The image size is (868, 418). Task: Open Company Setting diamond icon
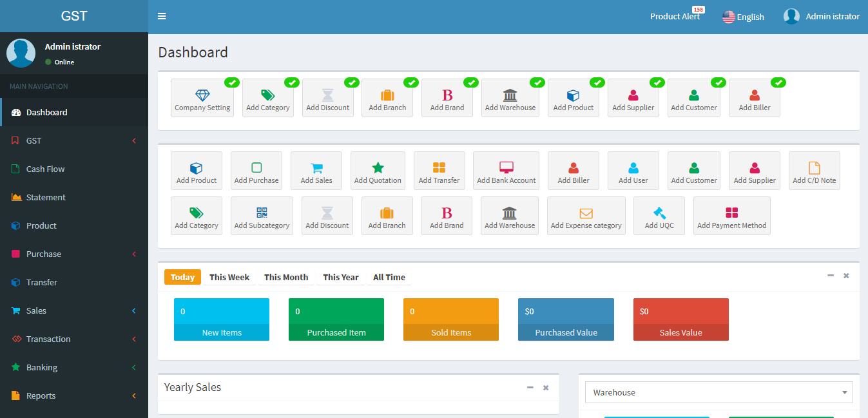pyautogui.click(x=202, y=95)
